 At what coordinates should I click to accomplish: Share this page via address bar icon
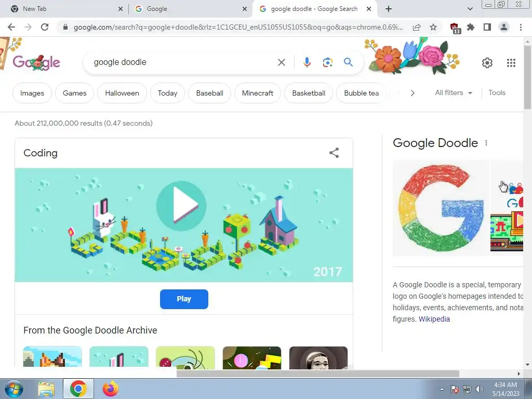coord(417,27)
